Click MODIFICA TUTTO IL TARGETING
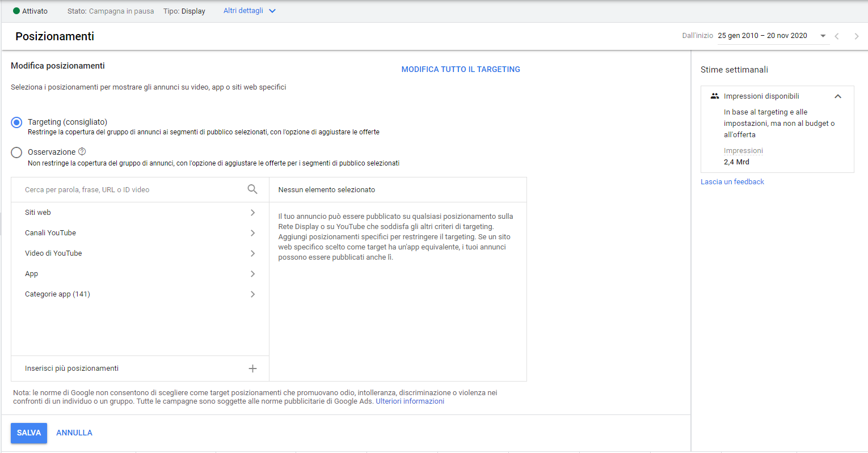Viewport: 868px width, 453px height. coord(461,69)
